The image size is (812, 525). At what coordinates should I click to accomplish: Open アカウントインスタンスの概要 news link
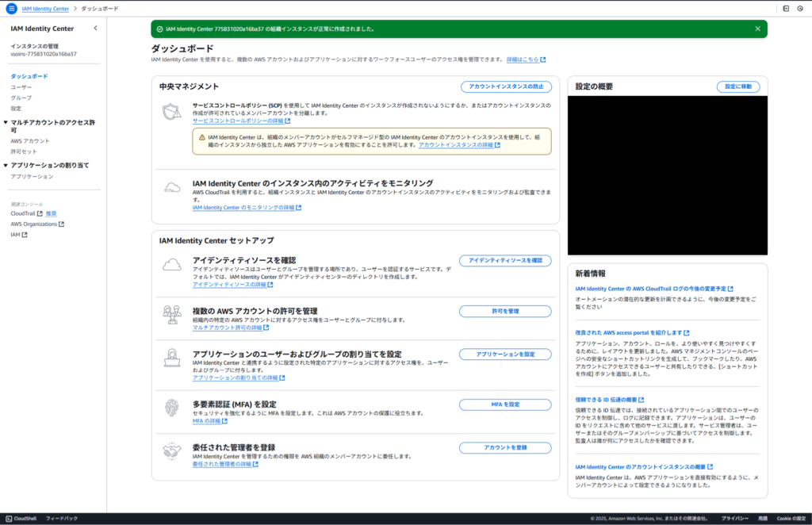pos(644,467)
